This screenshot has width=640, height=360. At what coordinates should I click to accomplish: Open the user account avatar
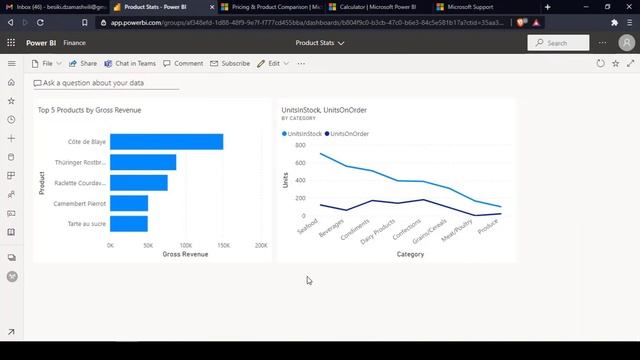pyautogui.click(x=627, y=42)
